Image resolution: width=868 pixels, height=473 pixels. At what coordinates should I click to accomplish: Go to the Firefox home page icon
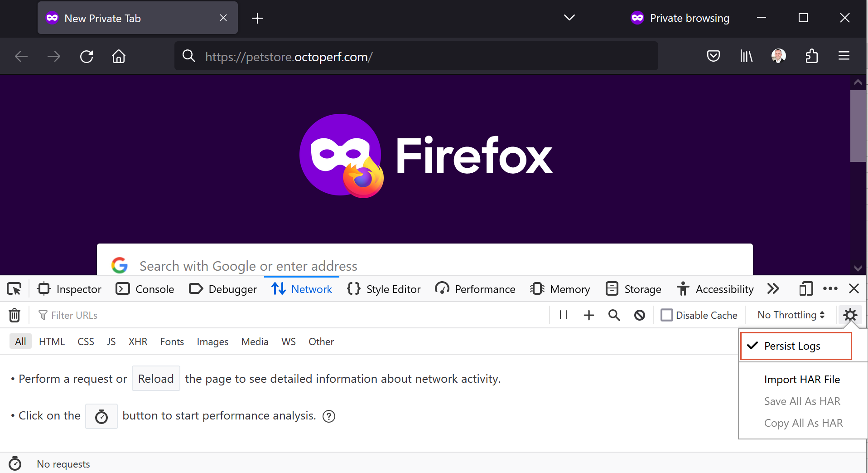[119, 57]
